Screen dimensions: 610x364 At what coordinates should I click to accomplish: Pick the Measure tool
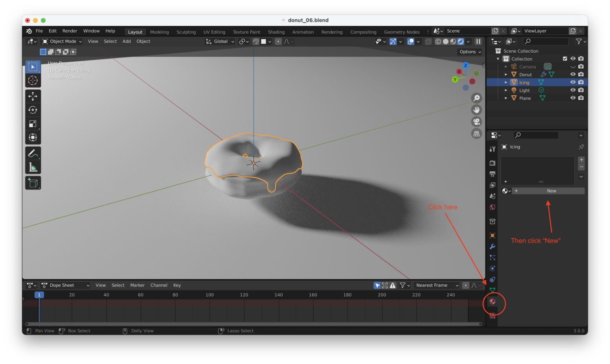33,166
